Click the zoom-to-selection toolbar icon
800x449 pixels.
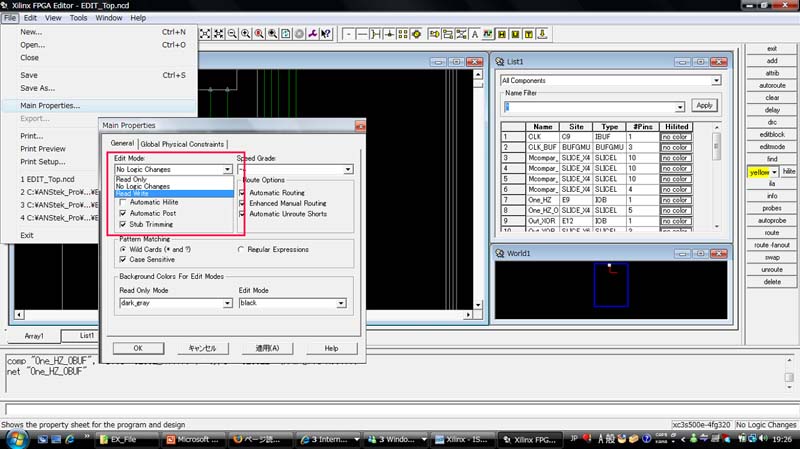[x=218, y=34]
